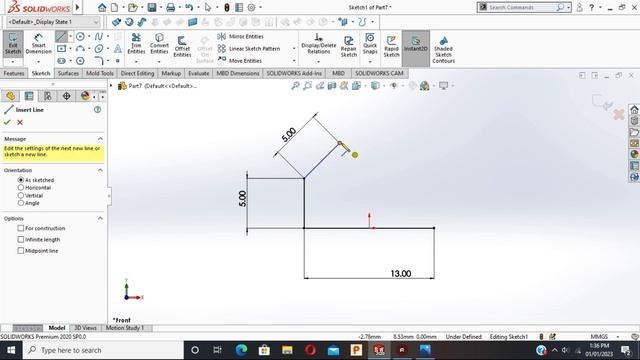This screenshot has width=640, height=360.
Task: Click the Undo icon
Action: (x=189, y=7)
